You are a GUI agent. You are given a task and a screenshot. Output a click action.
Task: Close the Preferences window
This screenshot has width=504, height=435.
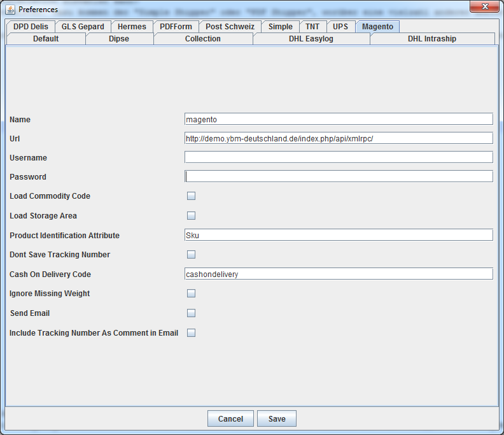pos(485,6)
